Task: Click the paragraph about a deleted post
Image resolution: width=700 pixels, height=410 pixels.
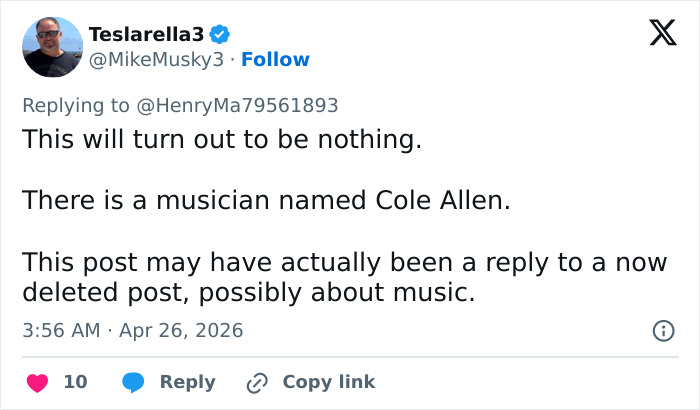Action: pyautogui.click(x=345, y=276)
